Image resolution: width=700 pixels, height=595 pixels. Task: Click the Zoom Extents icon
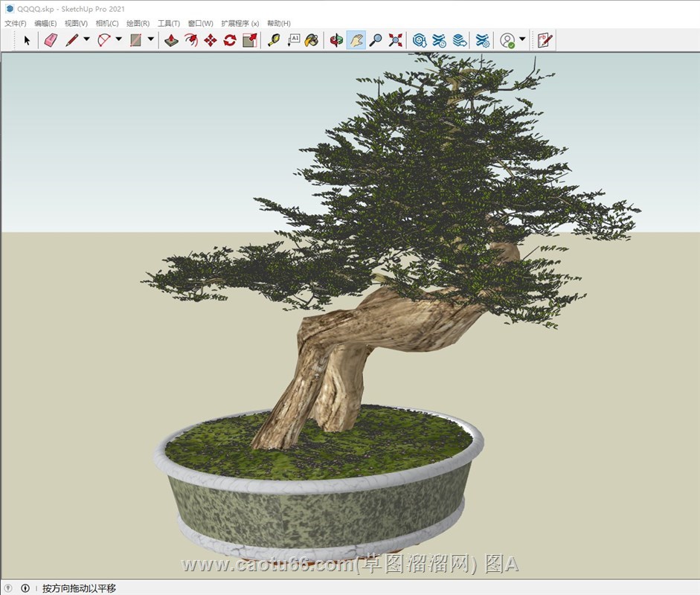[395, 40]
